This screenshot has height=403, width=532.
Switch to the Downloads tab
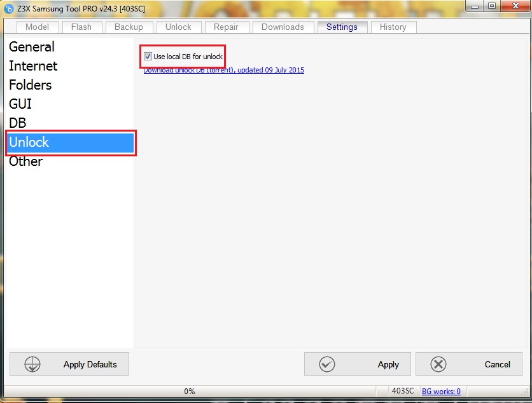[283, 27]
